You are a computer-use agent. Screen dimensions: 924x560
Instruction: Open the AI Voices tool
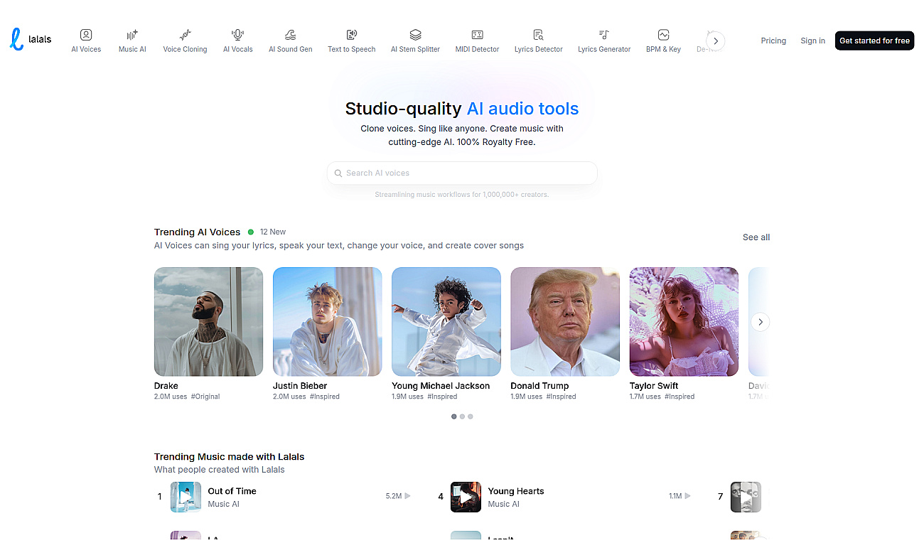coord(86,41)
